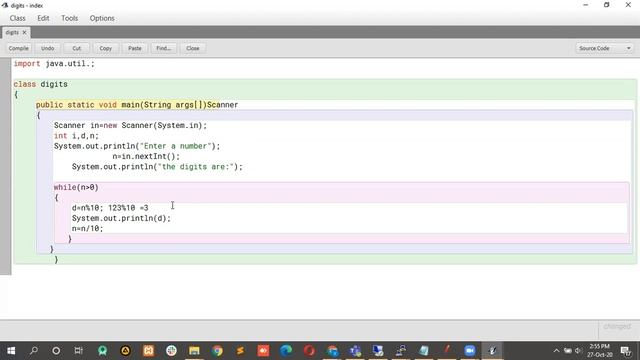
Task: Click the Undo button
Action: pyautogui.click(x=47, y=48)
